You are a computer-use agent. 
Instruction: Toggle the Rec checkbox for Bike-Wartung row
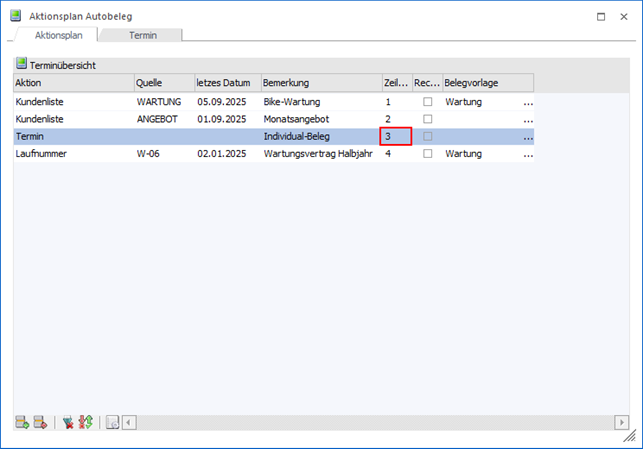[x=428, y=102]
